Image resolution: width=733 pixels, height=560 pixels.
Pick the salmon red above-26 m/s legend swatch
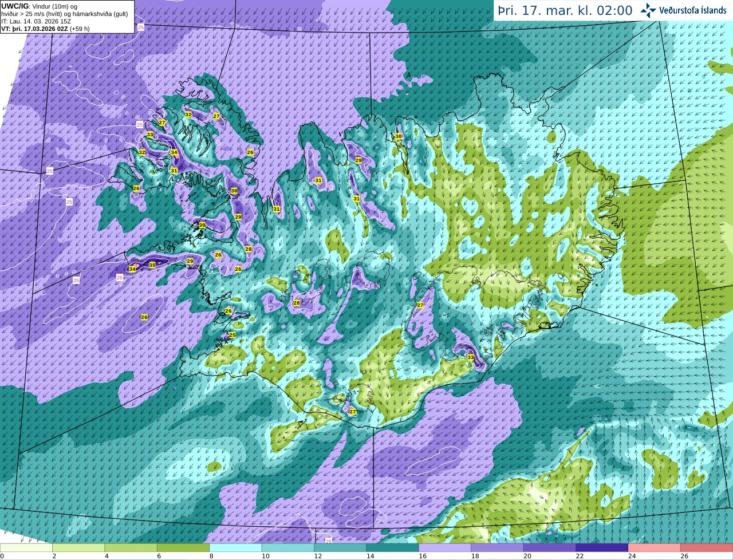pyautogui.click(x=707, y=548)
